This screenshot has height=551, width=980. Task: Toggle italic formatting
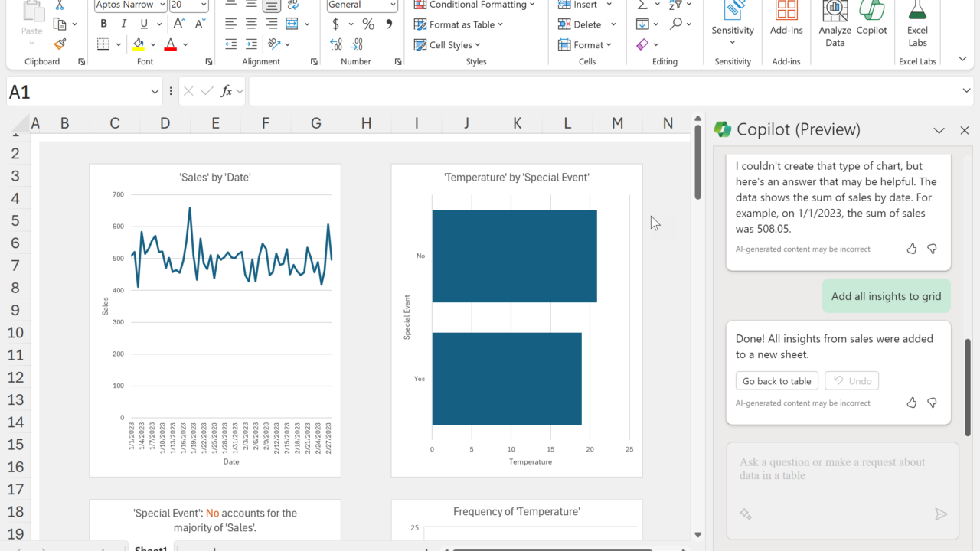[x=124, y=24]
